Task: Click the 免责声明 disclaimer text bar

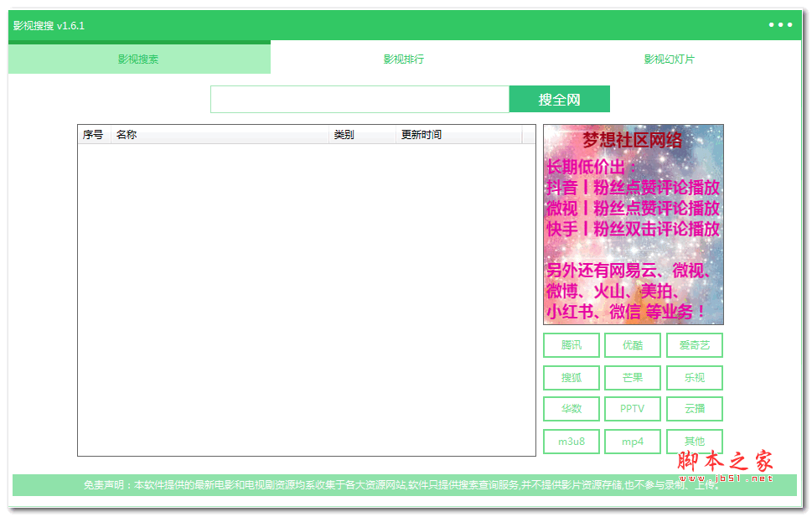Action: [405, 485]
